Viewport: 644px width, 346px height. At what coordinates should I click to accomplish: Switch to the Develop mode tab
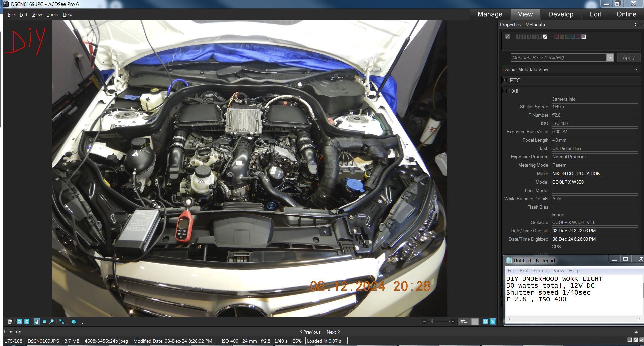pyautogui.click(x=561, y=14)
